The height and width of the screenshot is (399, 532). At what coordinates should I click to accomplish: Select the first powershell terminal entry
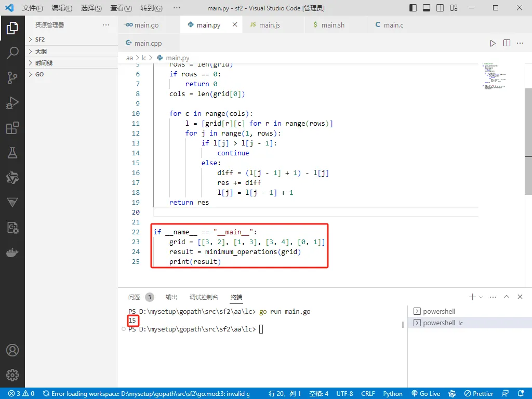(470, 311)
